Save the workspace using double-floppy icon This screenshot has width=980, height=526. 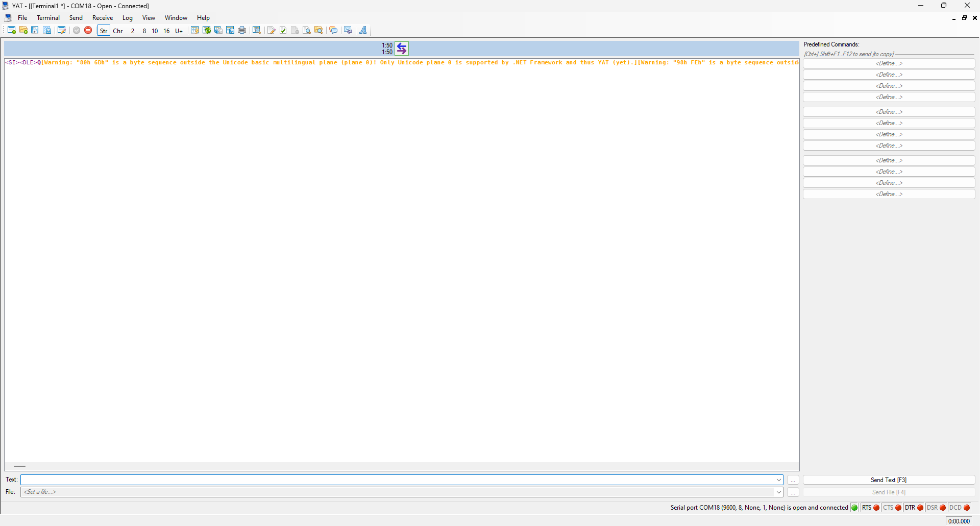pyautogui.click(x=46, y=30)
